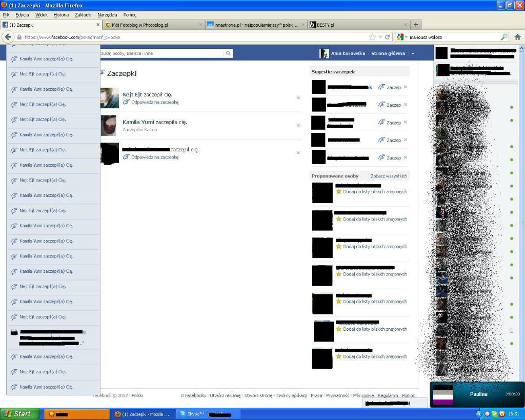The width and height of the screenshot is (525, 420).
Task: Open the Edycja menu
Action: pos(22,15)
